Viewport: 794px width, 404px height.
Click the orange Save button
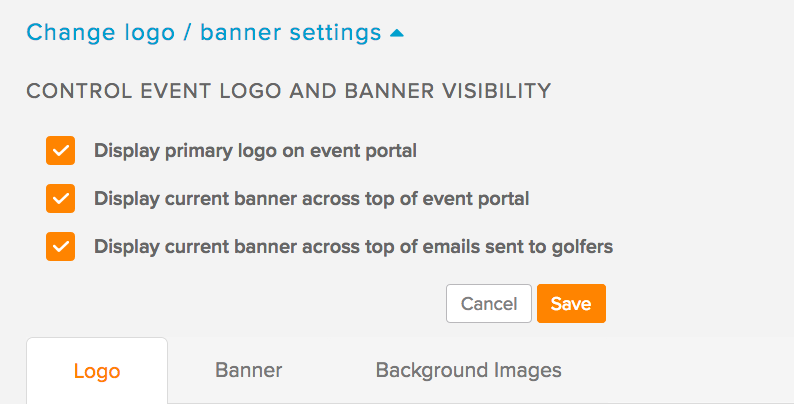(x=571, y=303)
